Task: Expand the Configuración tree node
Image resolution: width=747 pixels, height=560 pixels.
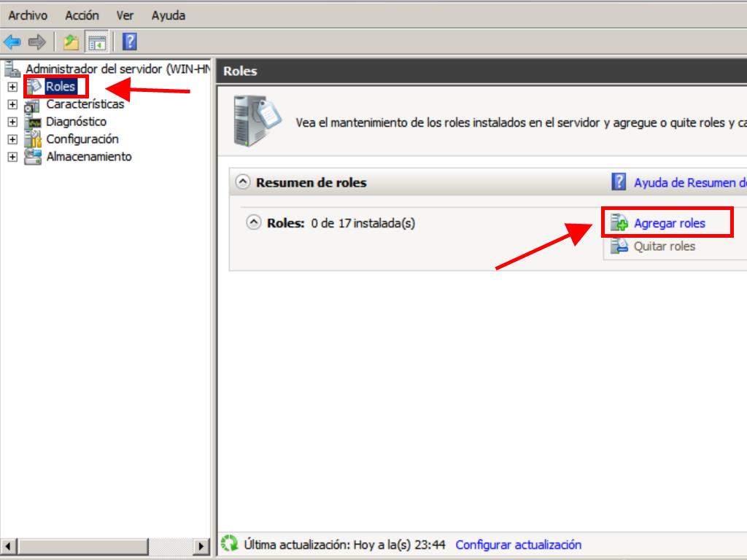Action: click(12, 139)
